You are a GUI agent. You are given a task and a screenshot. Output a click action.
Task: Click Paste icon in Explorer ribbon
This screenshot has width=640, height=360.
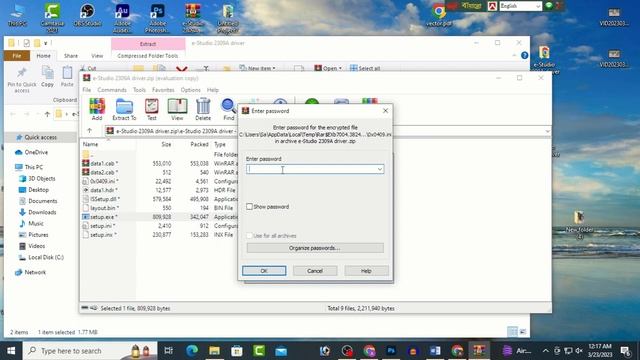click(67, 76)
